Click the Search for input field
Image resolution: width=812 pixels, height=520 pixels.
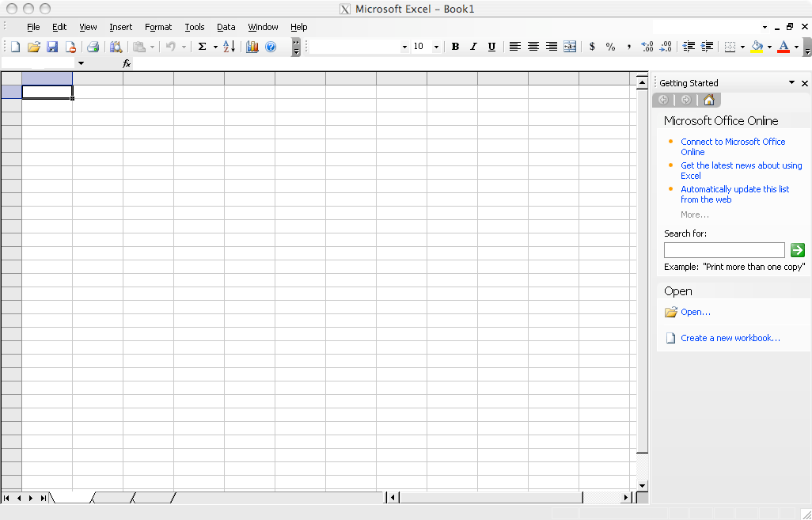[x=724, y=250]
